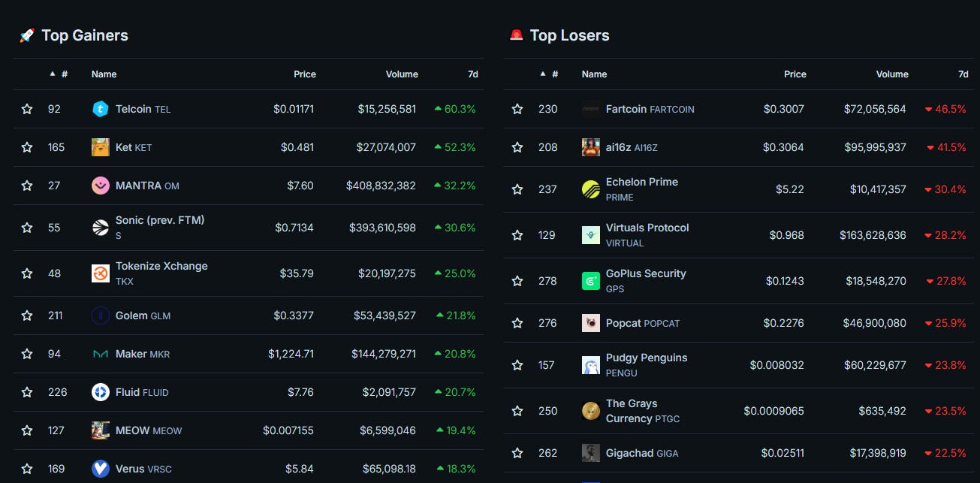The image size is (980, 483).
Task: Click the Popcat logo
Action: click(591, 323)
